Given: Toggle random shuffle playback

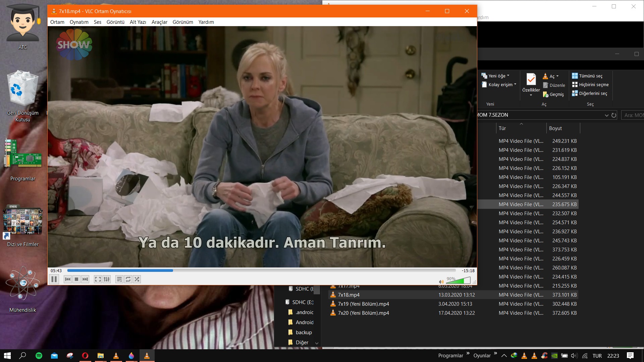Looking at the screenshot, I should click(x=137, y=279).
